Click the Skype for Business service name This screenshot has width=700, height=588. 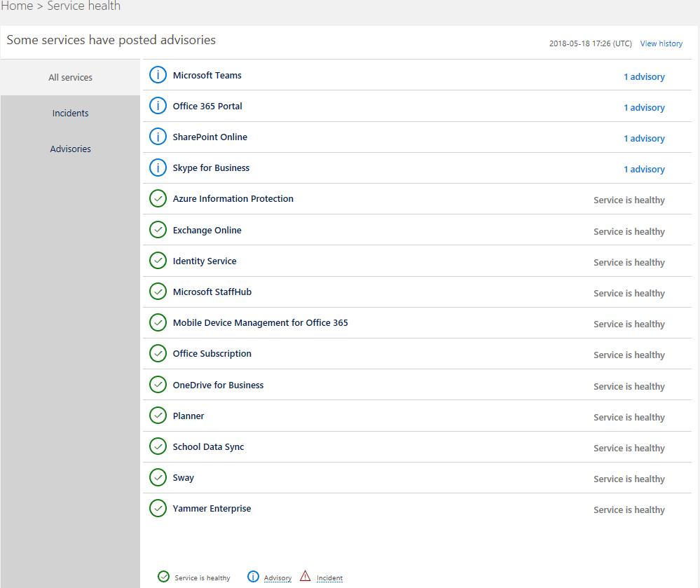pos(211,167)
